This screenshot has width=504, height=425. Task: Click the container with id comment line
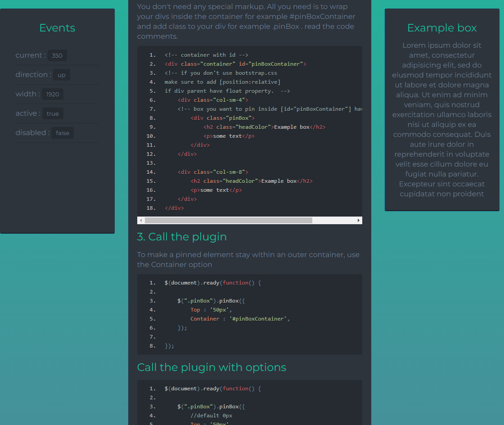tap(207, 55)
